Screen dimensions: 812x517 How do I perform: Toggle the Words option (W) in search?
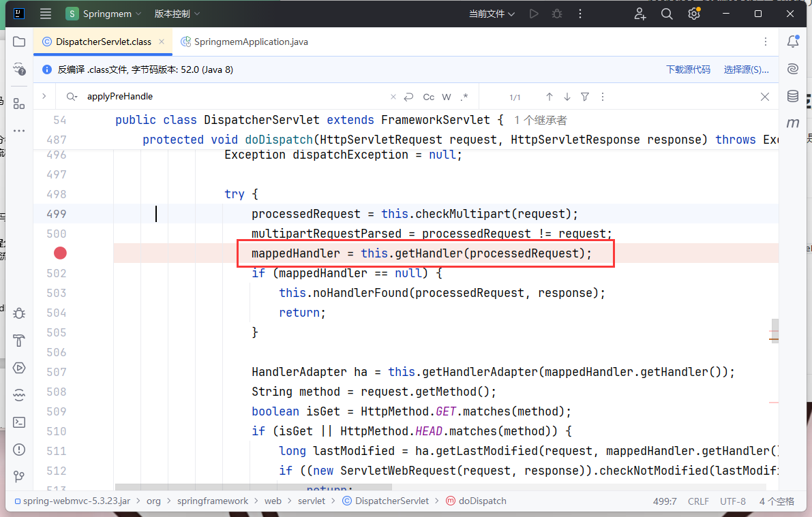pyautogui.click(x=447, y=97)
